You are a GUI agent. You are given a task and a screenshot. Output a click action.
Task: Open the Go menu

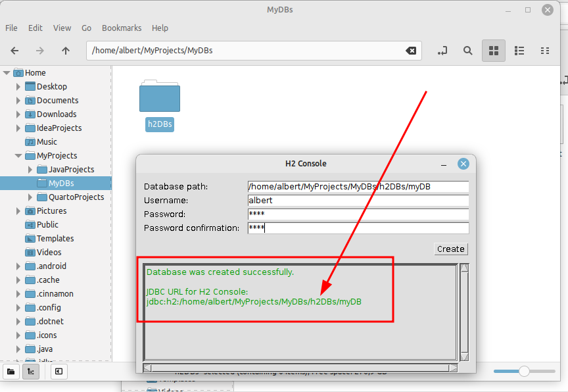(86, 28)
